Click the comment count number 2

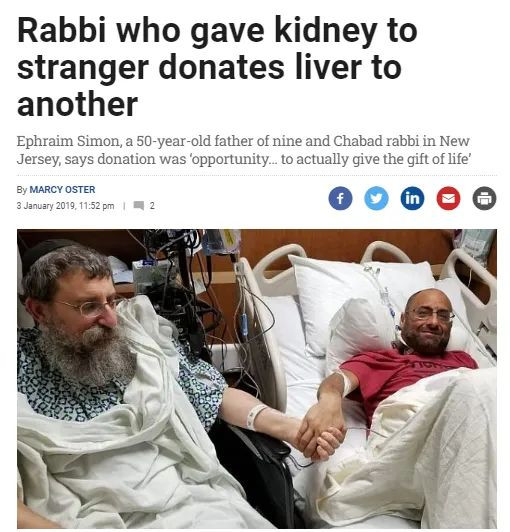click(x=152, y=206)
